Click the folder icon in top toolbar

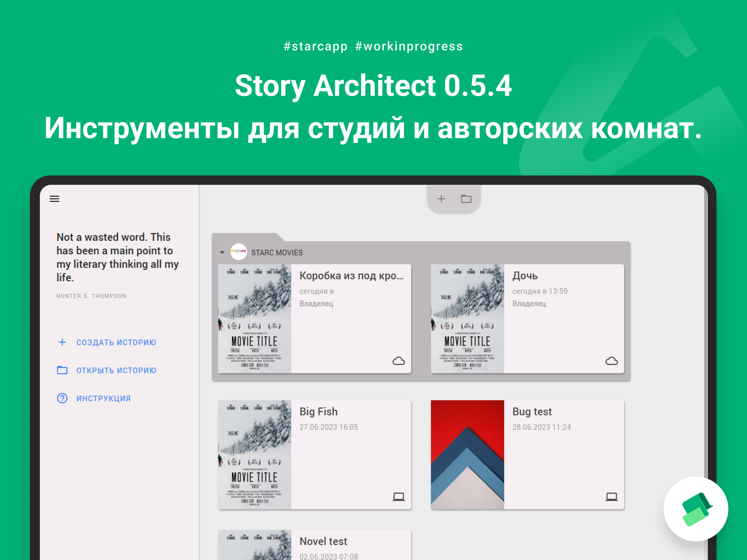[x=466, y=199]
